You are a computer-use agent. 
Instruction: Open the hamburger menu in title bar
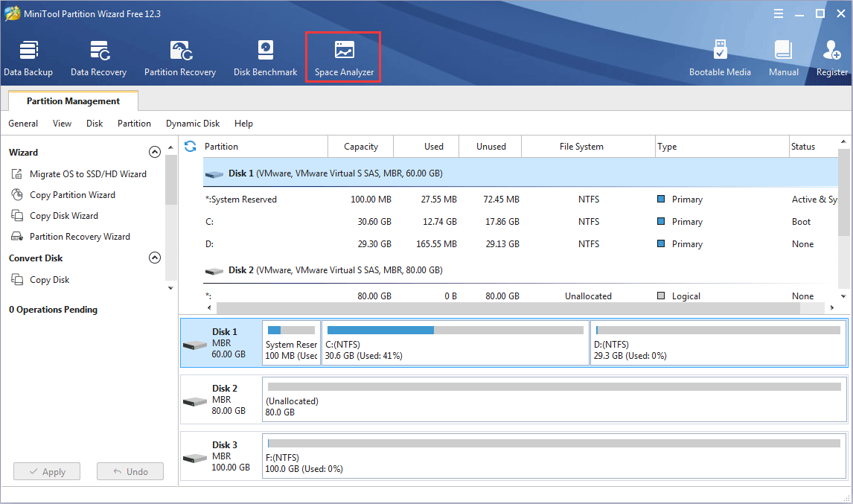click(x=779, y=13)
